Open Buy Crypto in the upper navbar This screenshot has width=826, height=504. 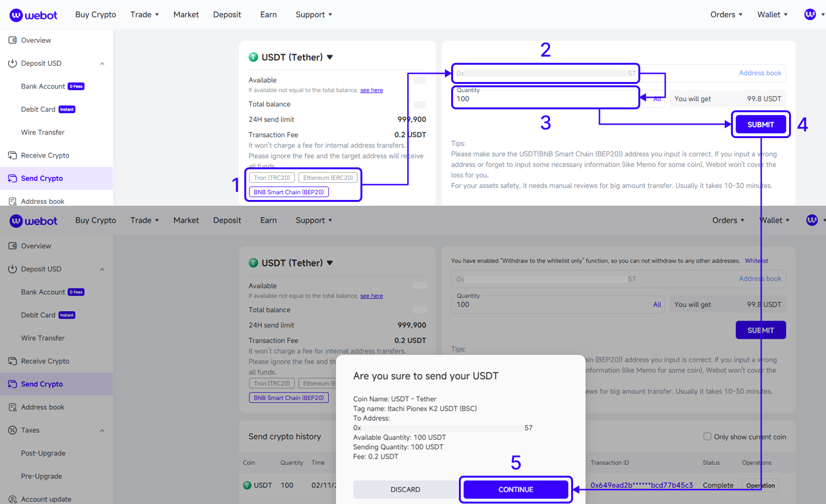pyautogui.click(x=96, y=14)
